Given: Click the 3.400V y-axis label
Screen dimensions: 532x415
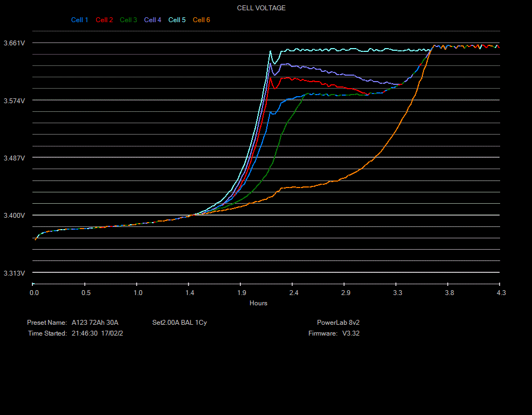Looking at the screenshot, I should tap(14, 216).
